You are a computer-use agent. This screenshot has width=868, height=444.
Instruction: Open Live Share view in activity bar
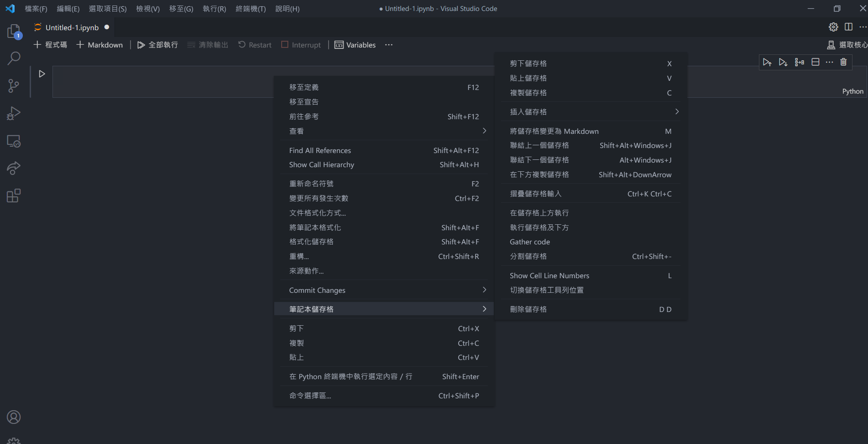[14, 169]
